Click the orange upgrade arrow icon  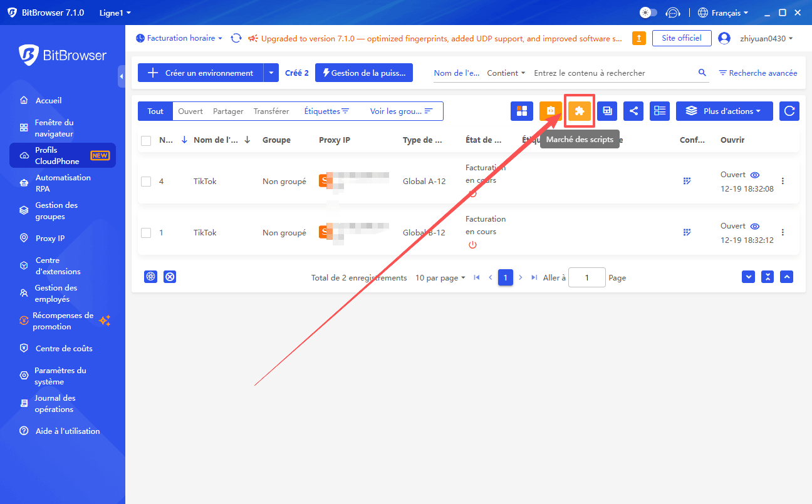(x=638, y=38)
